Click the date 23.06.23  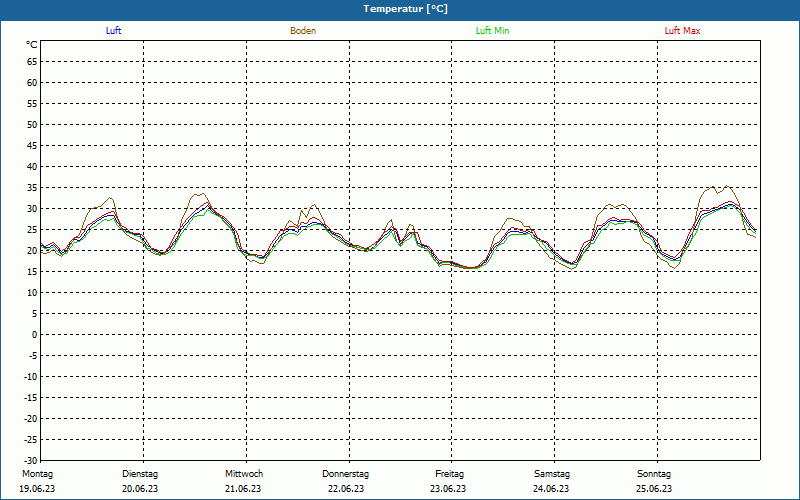(x=448, y=489)
